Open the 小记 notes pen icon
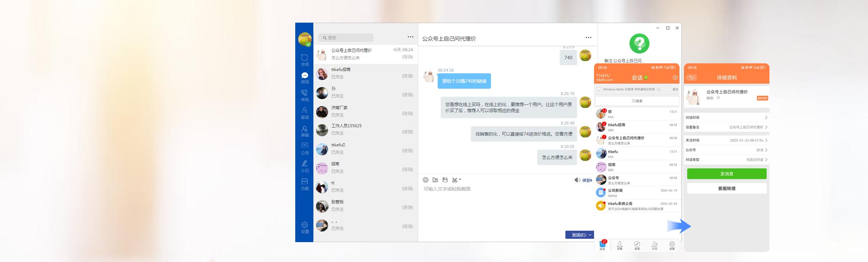This screenshot has height=262, width=868. click(305, 166)
